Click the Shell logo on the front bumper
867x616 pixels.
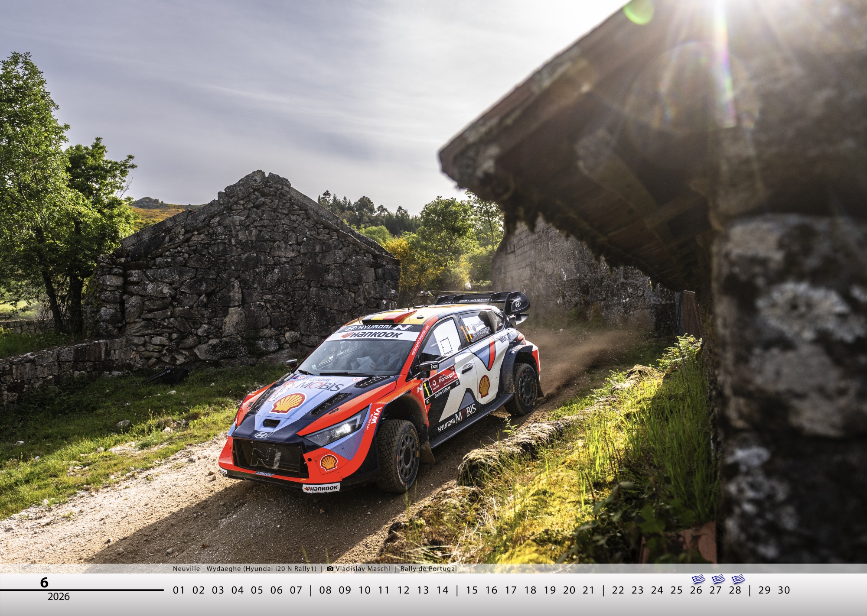pyautogui.click(x=329, y=463)
